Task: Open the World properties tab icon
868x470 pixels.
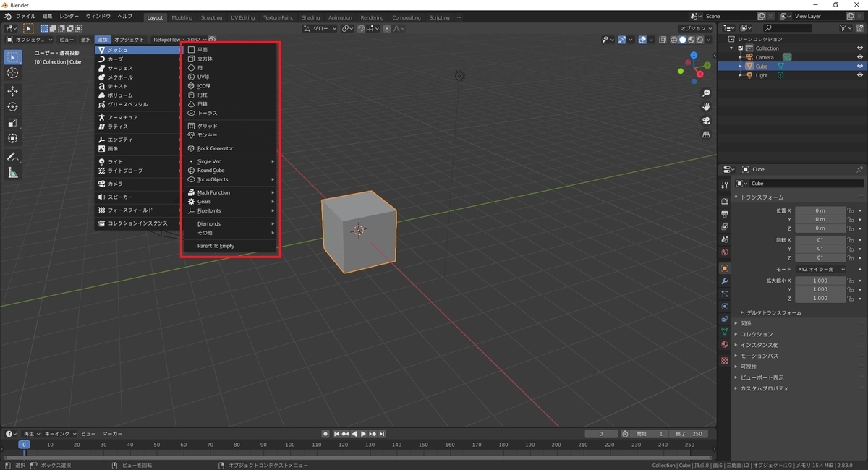Action: click(725, 252)
